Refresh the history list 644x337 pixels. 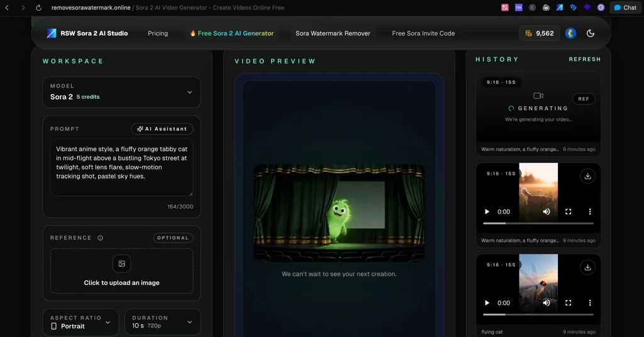584,59
